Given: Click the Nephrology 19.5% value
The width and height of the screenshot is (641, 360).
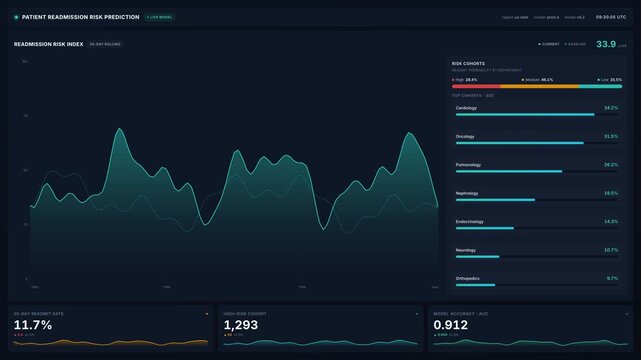Looking at the screenshot, I should pos(611,193).
